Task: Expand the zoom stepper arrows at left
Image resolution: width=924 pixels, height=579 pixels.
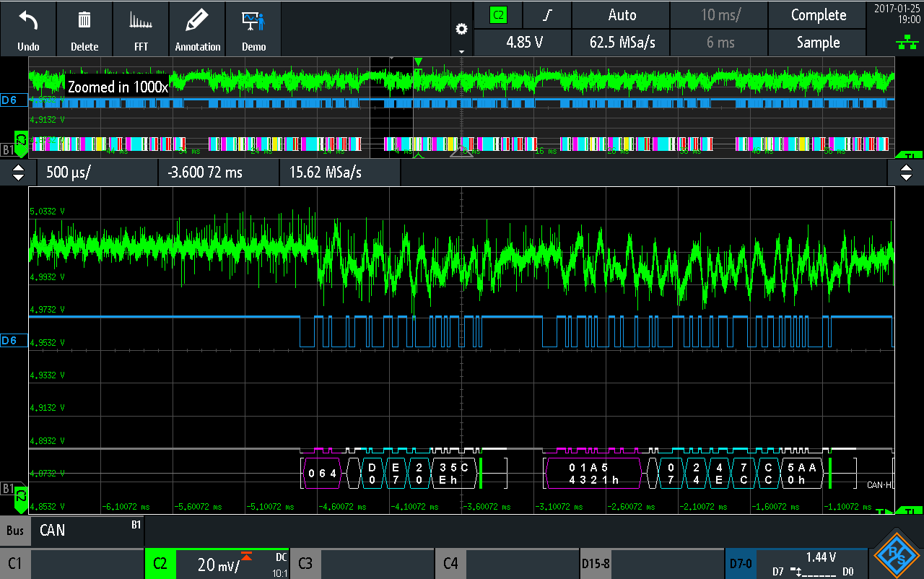Action: point(19,173)
